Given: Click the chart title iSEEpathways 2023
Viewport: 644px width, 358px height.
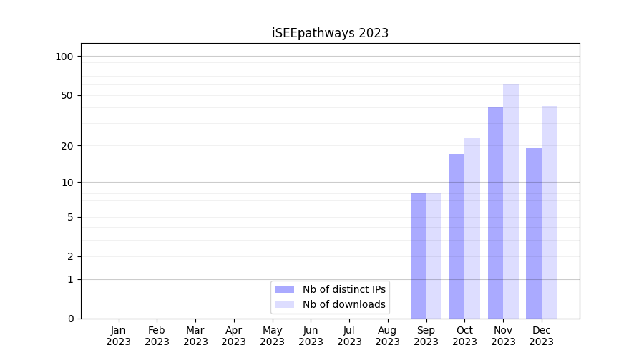Looking at the screenshot, I should pos(330,33).
